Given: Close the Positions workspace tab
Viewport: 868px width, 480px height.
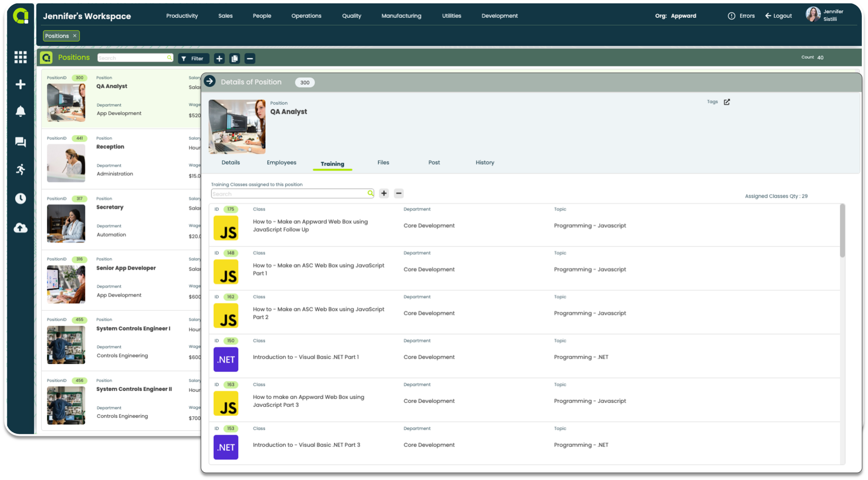Looking at the screenshot, I should 75,36.
